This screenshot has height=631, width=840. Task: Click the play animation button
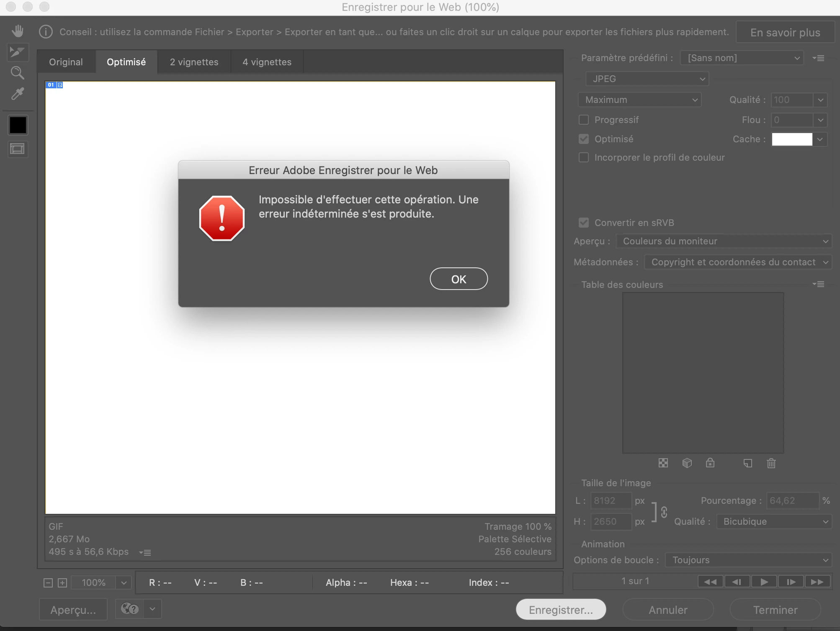pos(764,582)
